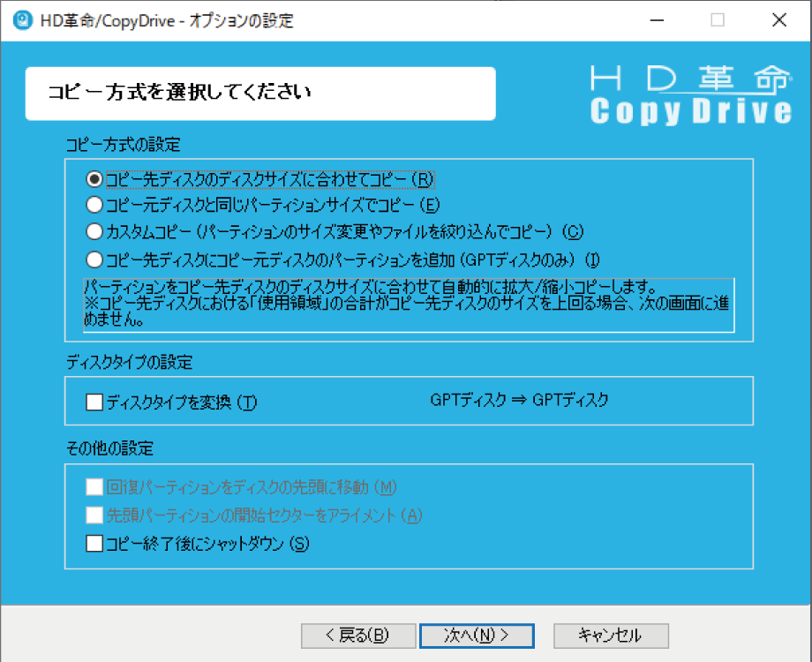Click the HD革命 app icon in title bar
This screenshot has width=812, height=662.
click(23, 20)
